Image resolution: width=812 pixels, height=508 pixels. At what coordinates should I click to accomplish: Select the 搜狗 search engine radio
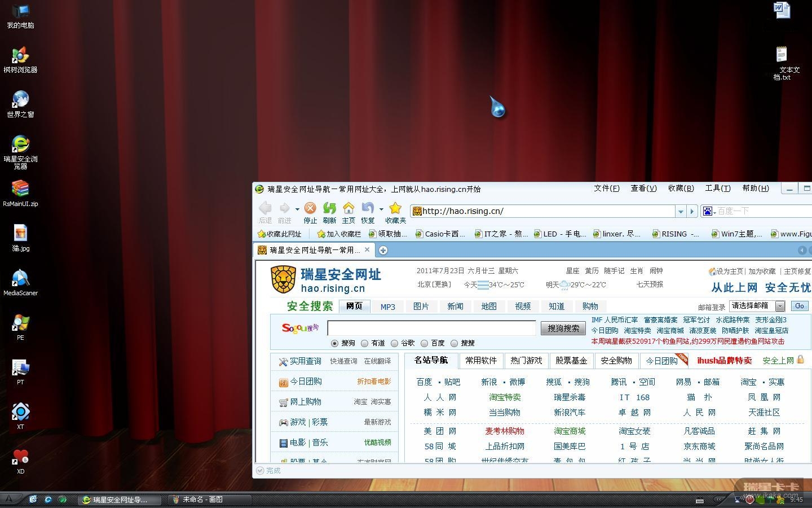point(335,343)
